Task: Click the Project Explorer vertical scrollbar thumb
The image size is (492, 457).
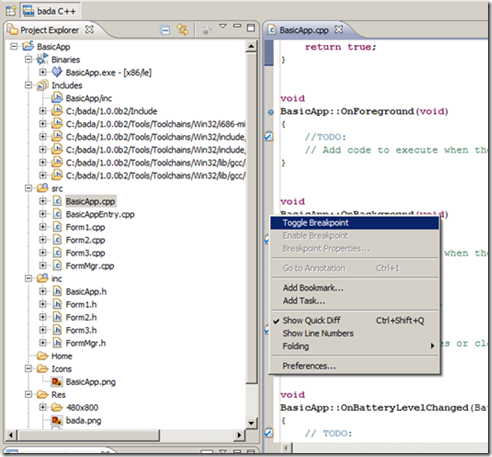Action: [251, 218]
